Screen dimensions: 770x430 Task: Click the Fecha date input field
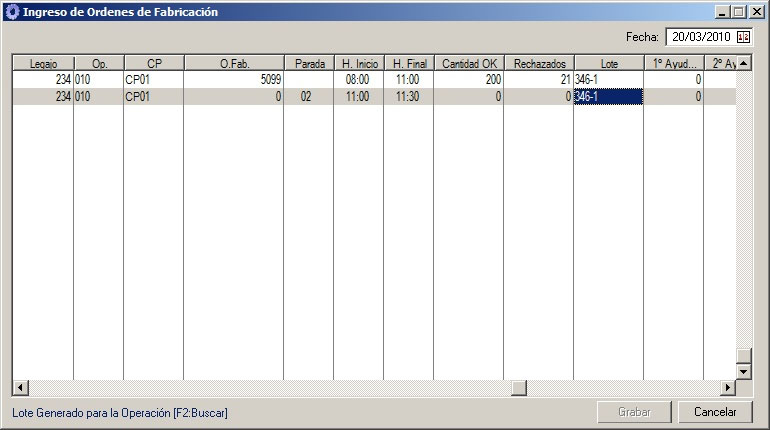(x=701, y=37)
